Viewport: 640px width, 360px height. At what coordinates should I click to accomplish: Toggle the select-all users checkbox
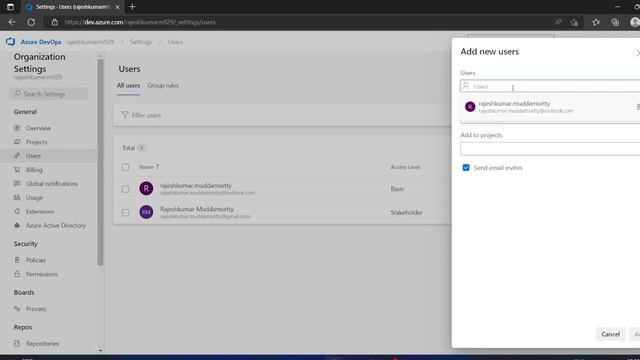click(125, 167)
